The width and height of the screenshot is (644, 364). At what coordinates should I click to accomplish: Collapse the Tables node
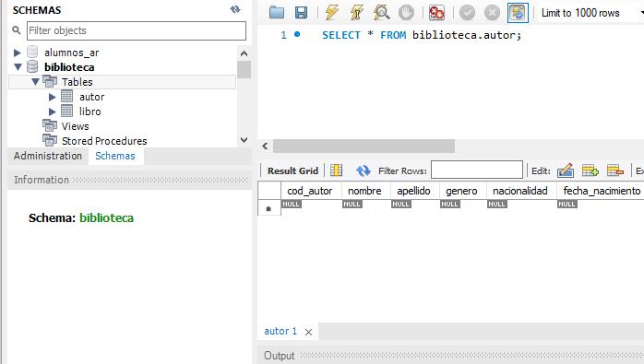(x=35, y=82)
